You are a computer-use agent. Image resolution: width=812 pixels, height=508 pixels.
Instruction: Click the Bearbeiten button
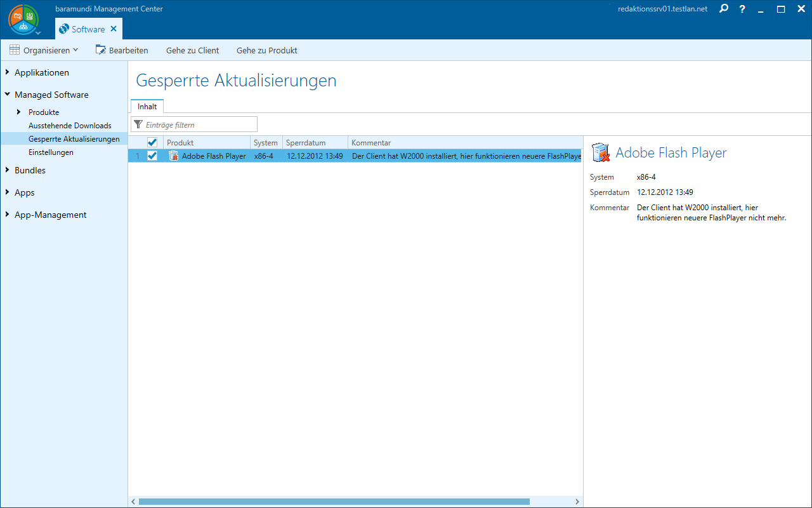[x=122, y=50]
